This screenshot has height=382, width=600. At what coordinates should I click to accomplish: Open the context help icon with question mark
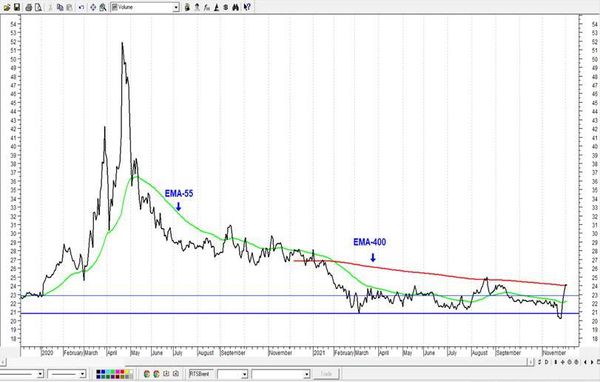[247, 7]
